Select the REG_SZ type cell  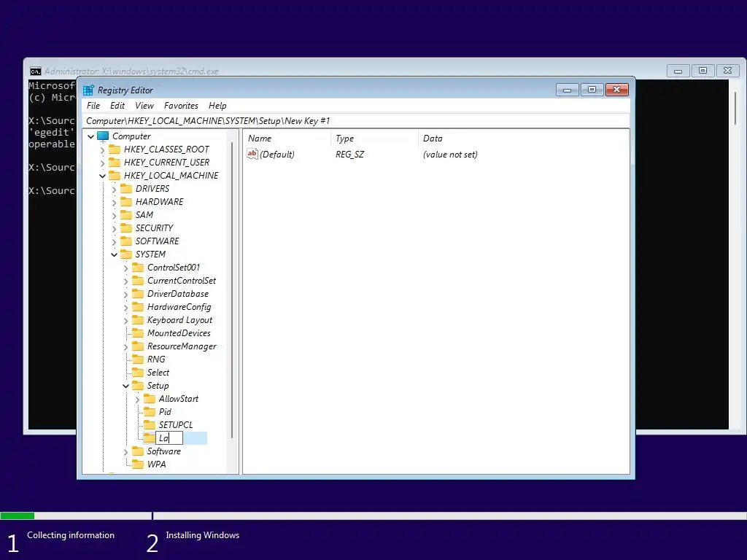pos(349,155)
